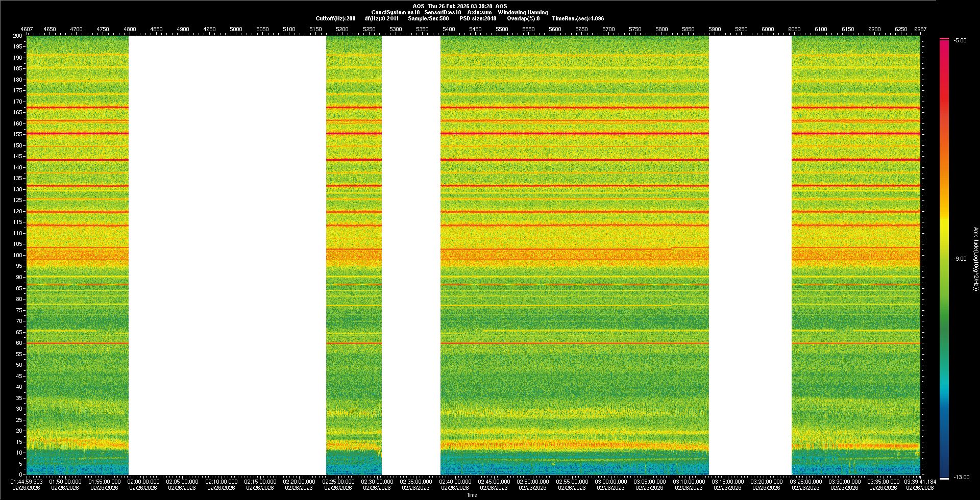Click the TimeRes.(sec):4.096 parameter
Viewport: 980px width, 500px height.
click(578, 18)
